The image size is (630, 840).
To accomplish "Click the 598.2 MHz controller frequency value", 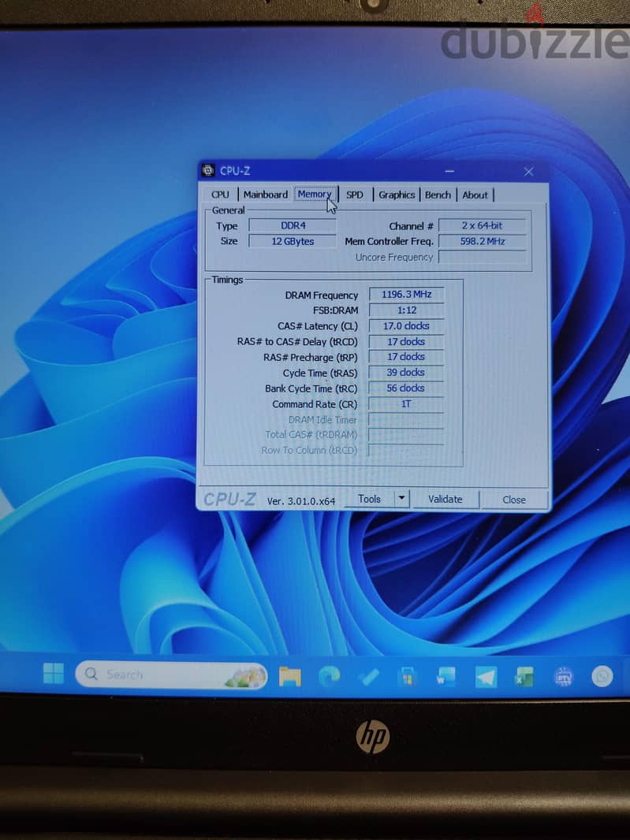I will (482, 241).
